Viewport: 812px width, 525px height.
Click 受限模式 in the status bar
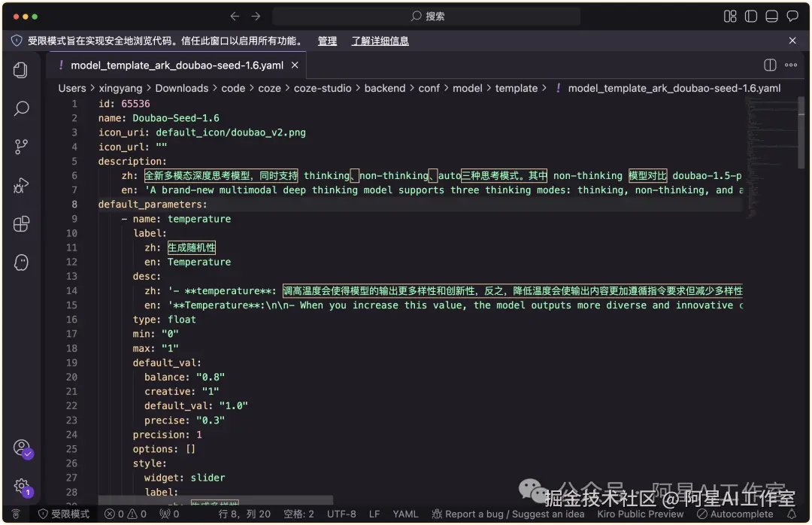(64, 514)
